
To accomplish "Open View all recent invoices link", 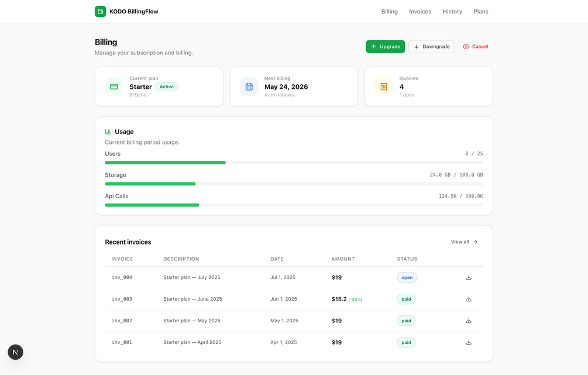I will (x=464, y=242).
